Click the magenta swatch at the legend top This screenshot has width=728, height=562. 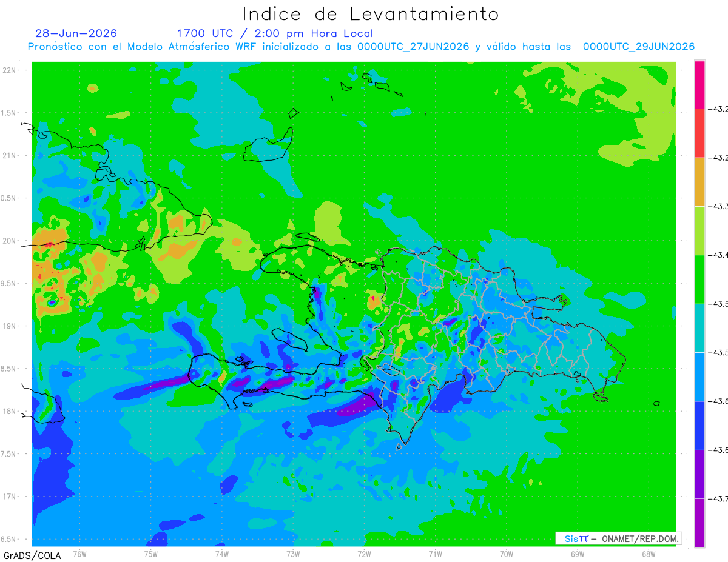[699, 85]
